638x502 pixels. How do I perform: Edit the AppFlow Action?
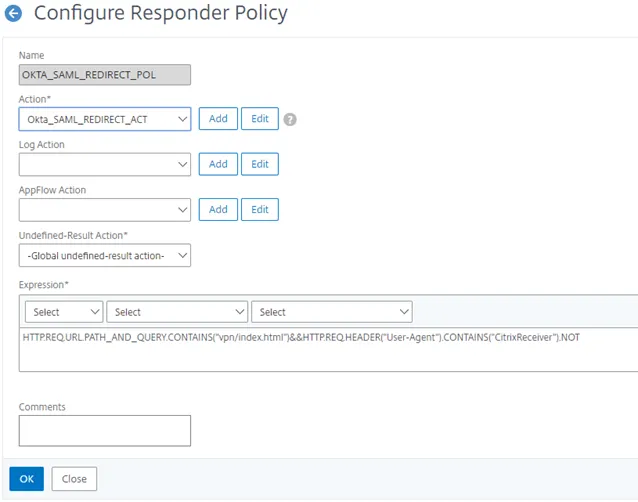(259, 209)
